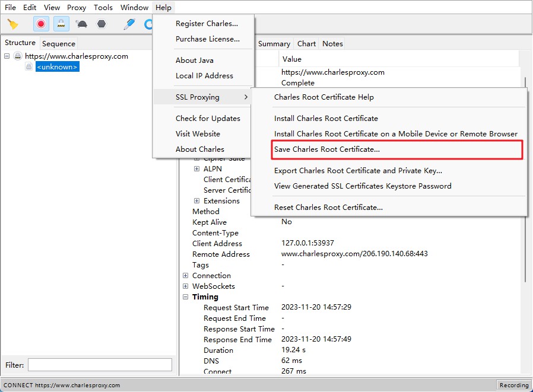Toggle throttling with the turtle icon

point(81,24)
